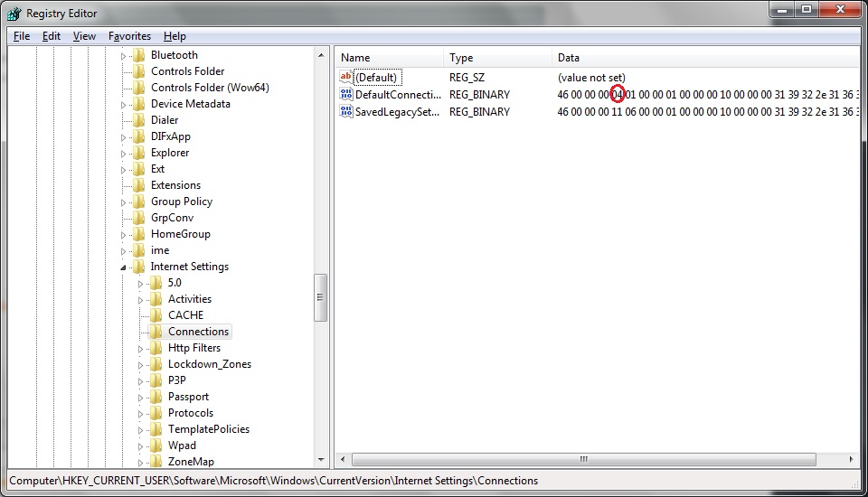Expand the Lockdown_Zones key
The image size is (868, 497).
[141, 365]
